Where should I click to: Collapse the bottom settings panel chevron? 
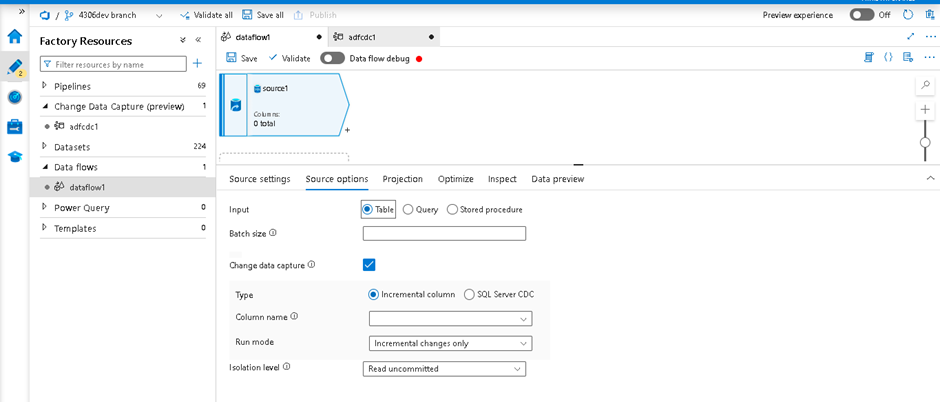930,178
